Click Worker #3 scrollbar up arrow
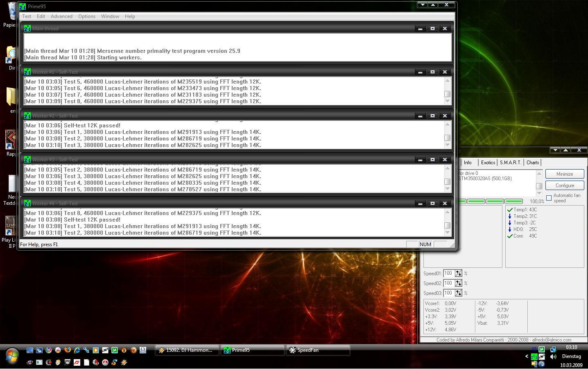588x369 pixels. pyautogui.click(x=447, y=168)
